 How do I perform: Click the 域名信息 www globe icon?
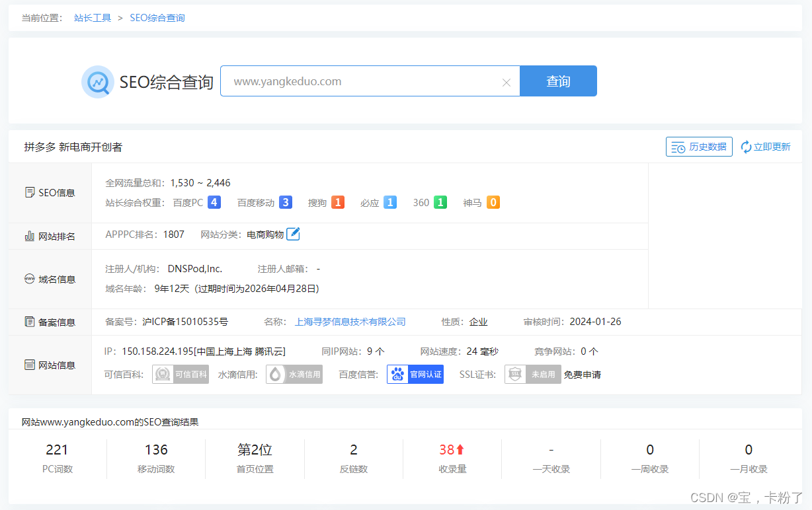(30, 279)
